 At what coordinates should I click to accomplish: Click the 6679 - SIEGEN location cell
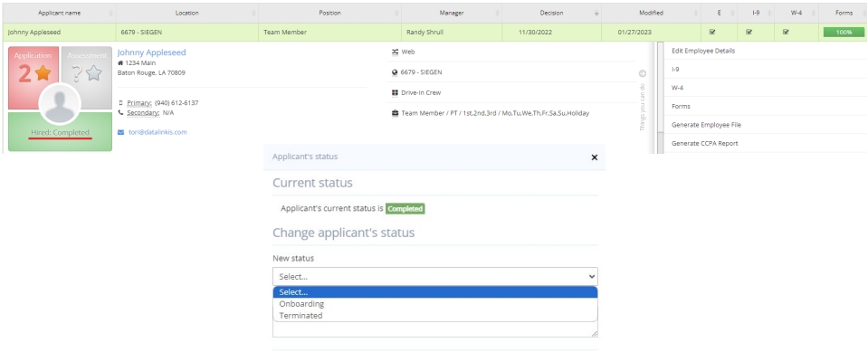point(187,32)
